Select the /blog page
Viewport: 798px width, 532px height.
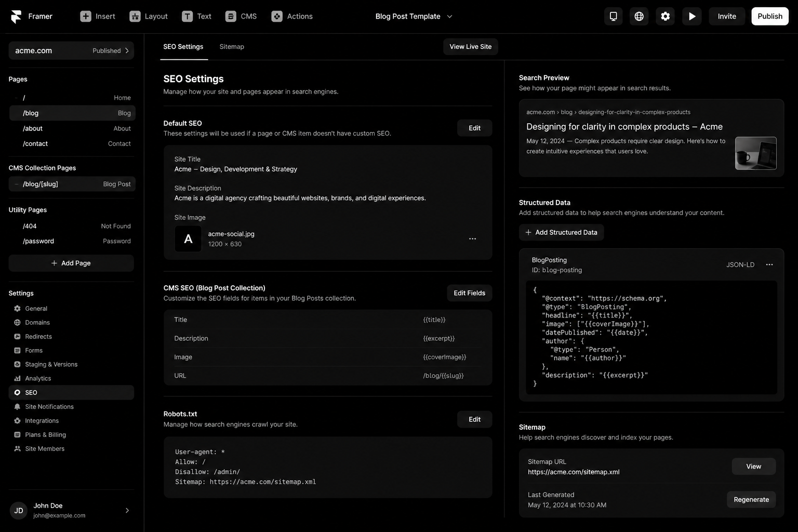tap(72, 113)
